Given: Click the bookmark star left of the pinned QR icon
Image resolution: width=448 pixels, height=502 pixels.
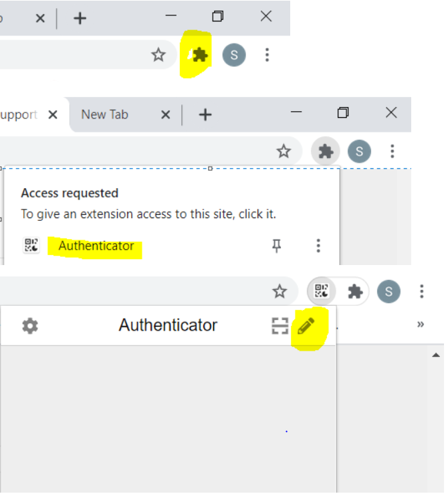Looking at the screenshot, I should [279, 291].
